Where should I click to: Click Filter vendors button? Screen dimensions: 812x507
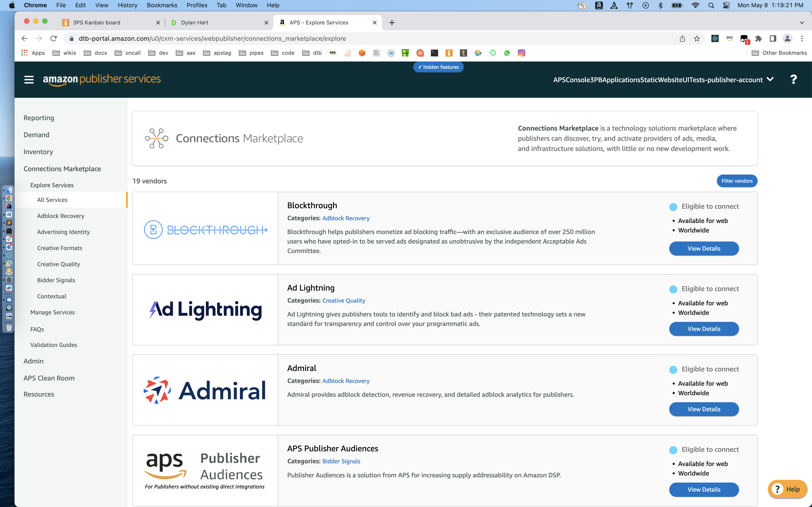pos(737,181)
